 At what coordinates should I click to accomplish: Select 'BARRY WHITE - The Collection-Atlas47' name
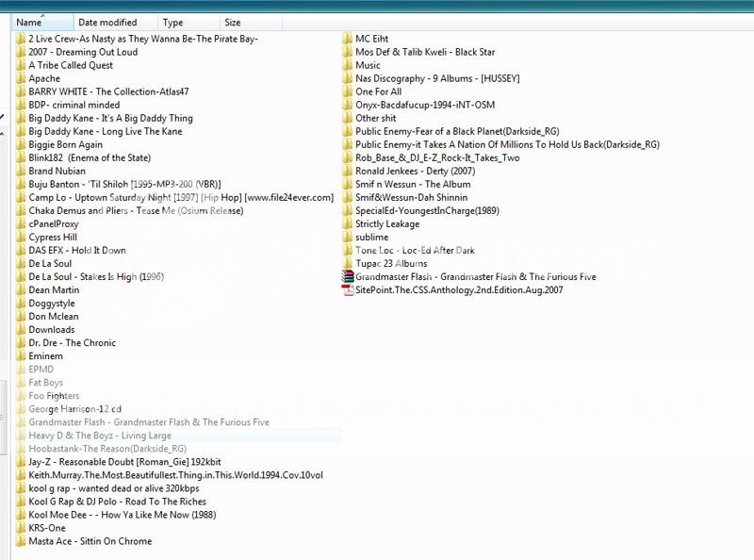click(108, 91)
